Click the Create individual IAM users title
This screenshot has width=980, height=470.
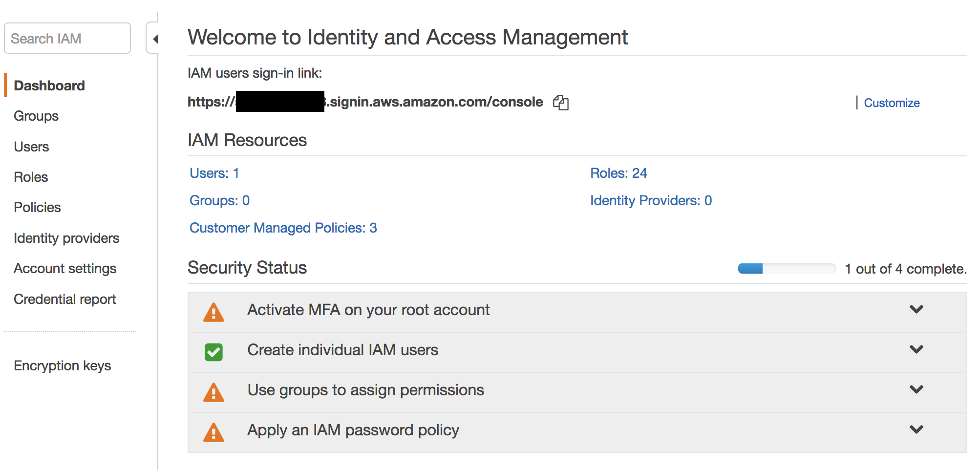[x=343, y=350]
